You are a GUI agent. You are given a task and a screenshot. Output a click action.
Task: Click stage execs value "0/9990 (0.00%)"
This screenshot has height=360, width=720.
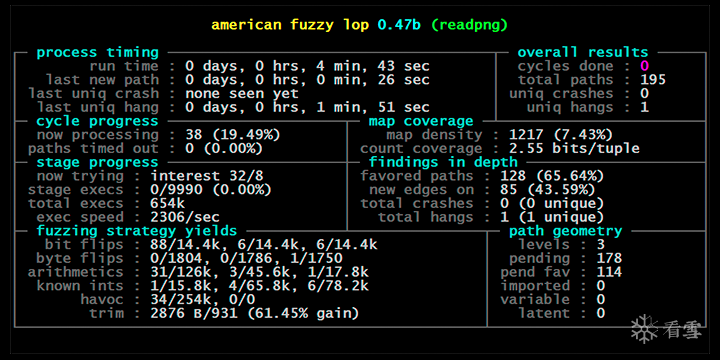click(x=211, y=190)
